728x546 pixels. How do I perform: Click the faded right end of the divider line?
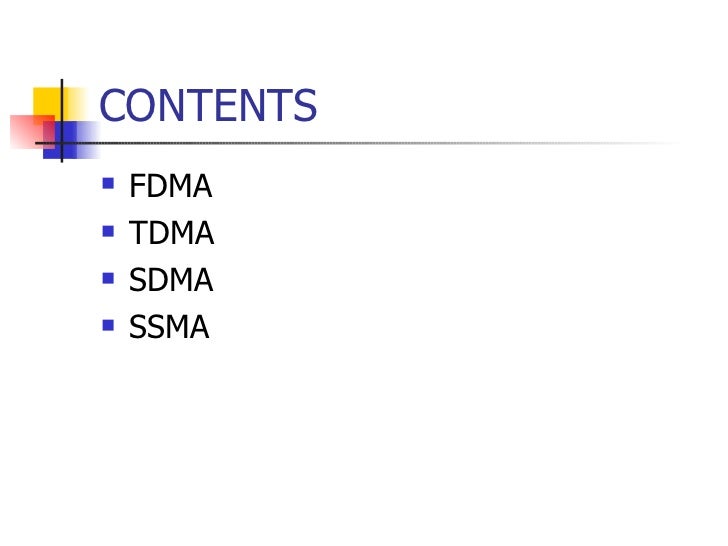coord(650,143)
